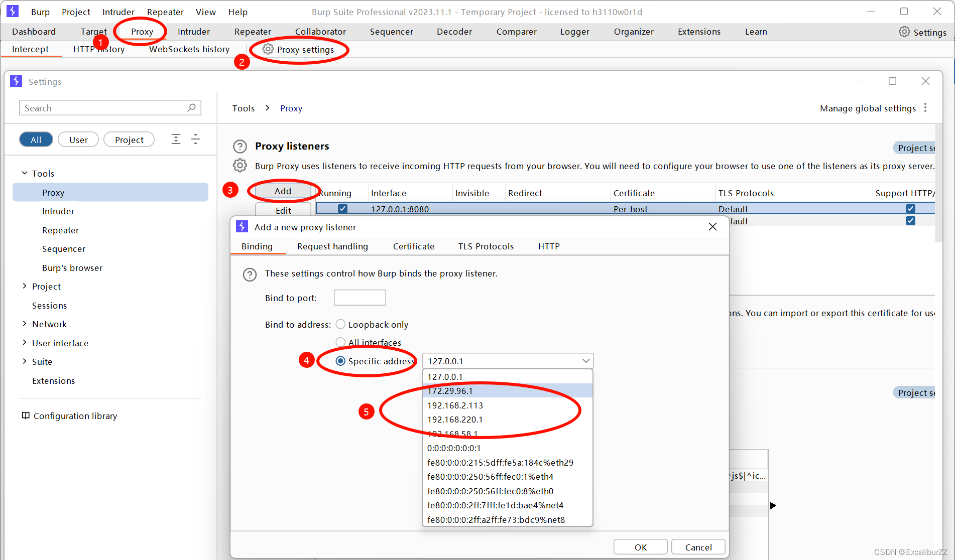
Task: Open the Repeater main tab
Action: point(253,32)
